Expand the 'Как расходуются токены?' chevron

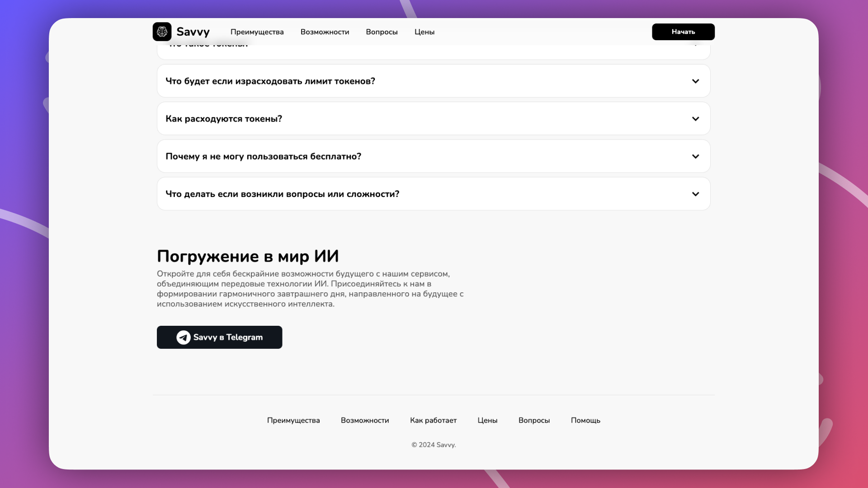point(695,119)
